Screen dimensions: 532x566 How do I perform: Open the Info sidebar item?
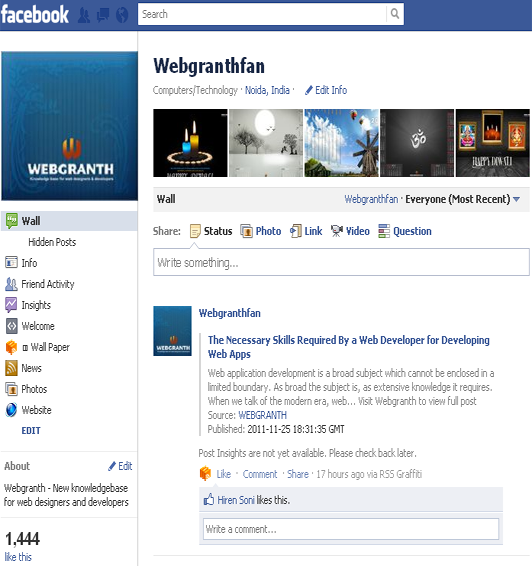tap(29, 263)
